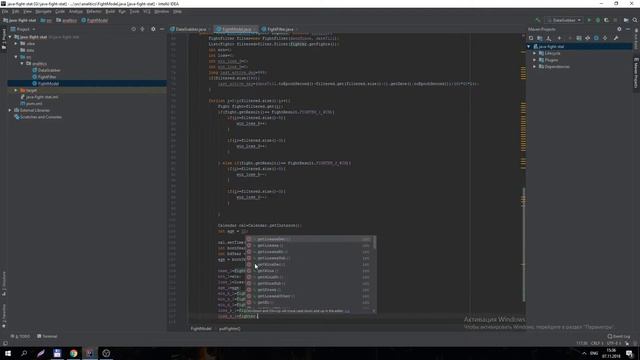
Task: Toggle Maven skip tests mode icon
Action: point(596,38)
